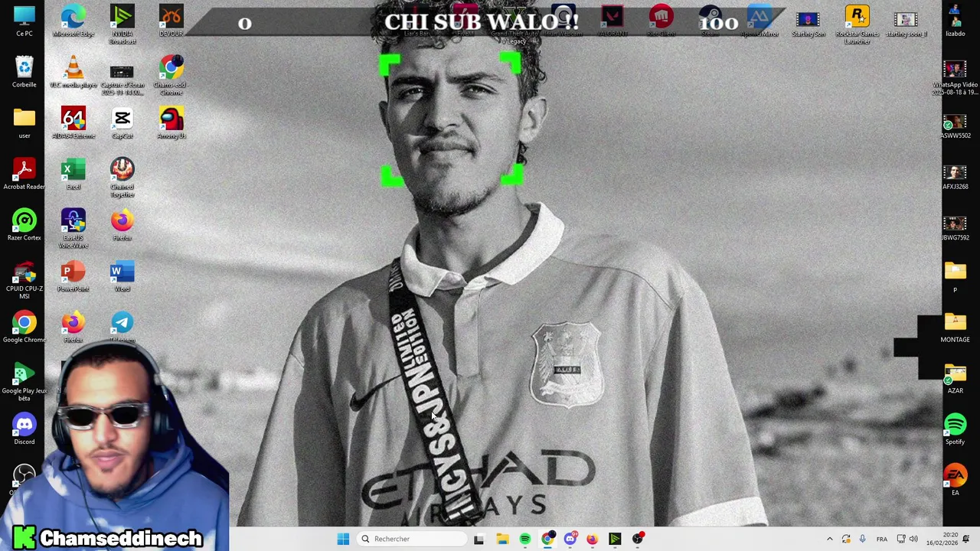Launch Rockstar Games Launcher shortcut
980x551 pixels.
pyautogui.click(x=857, y=24)
